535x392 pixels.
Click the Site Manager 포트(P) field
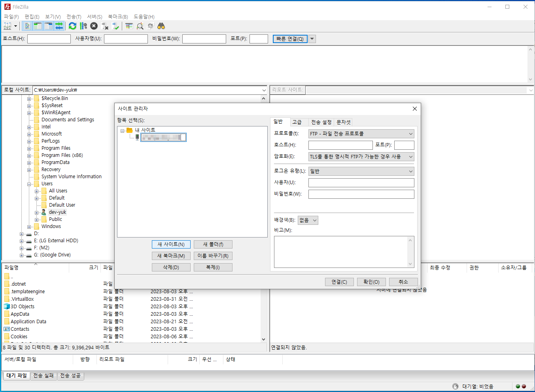(x=404, y=145)
